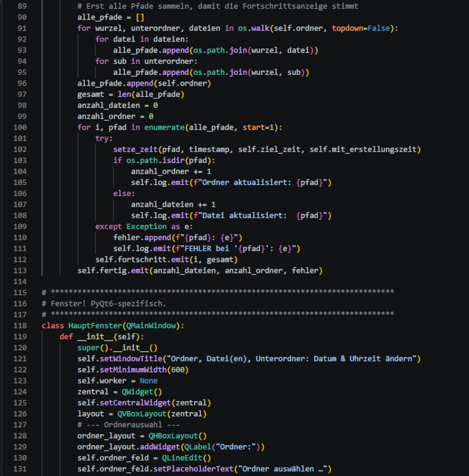Click 'anzahl_dateien += 1' on line 107

point(173,204)
